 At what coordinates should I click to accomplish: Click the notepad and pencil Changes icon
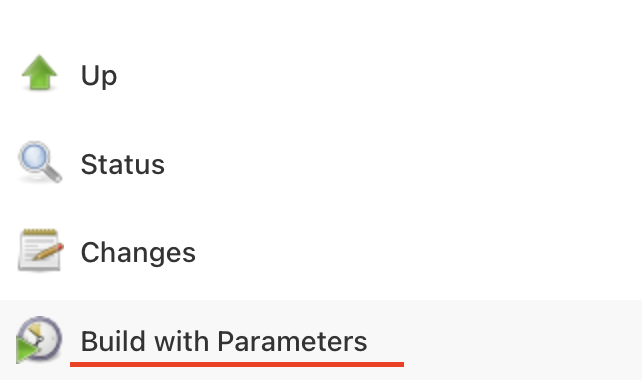(41, 250)
